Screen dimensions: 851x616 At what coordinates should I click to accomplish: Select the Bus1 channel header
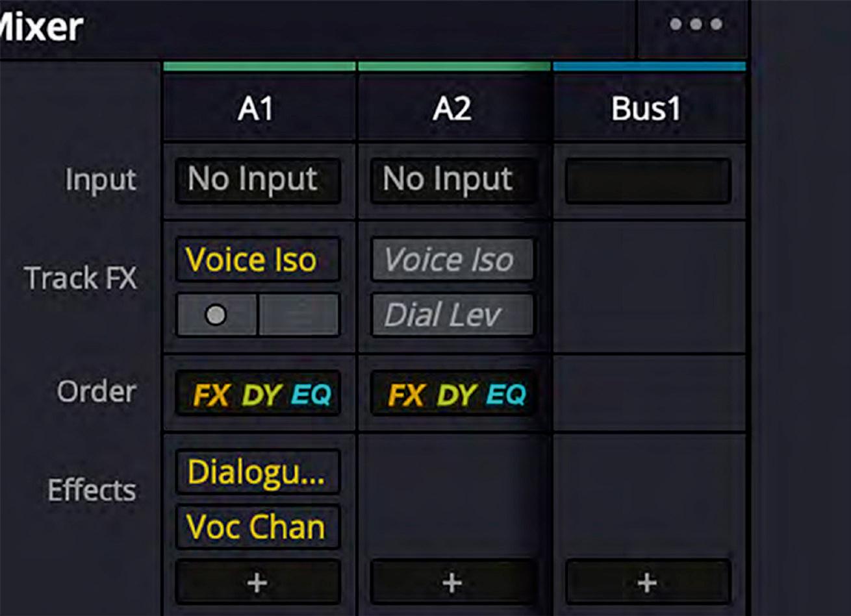pos(647,109)
